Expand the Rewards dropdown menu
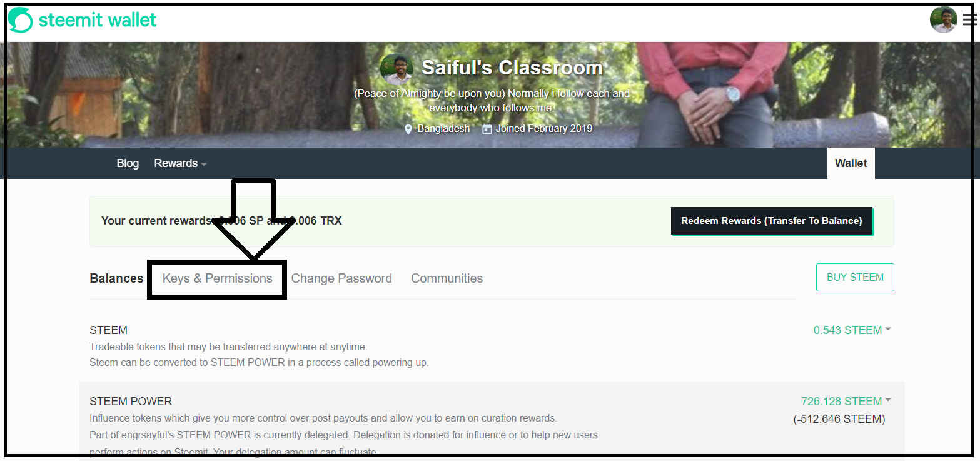 click(180, 163)
